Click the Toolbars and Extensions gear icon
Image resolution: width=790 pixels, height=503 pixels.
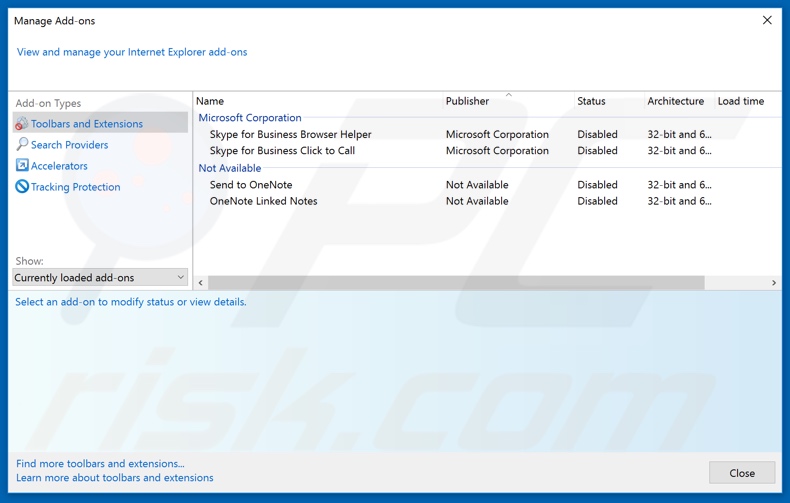pos(22,124)
